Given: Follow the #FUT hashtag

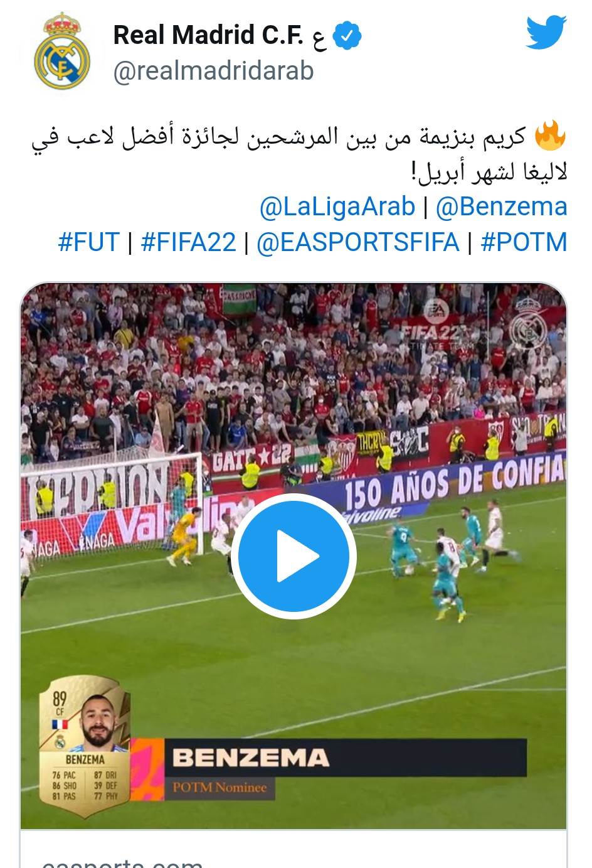Looking at the screenshot, I should click(x=88, y=242).
